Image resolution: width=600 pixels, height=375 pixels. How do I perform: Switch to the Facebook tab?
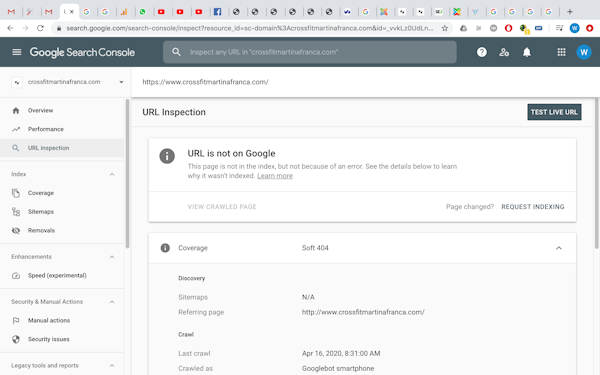(217, 12)
